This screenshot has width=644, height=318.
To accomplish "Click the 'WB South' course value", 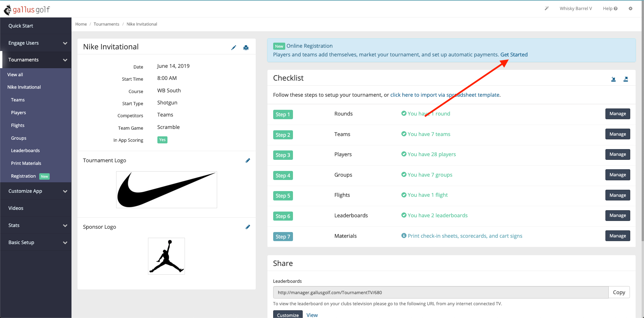I will [x=169, y=91].
